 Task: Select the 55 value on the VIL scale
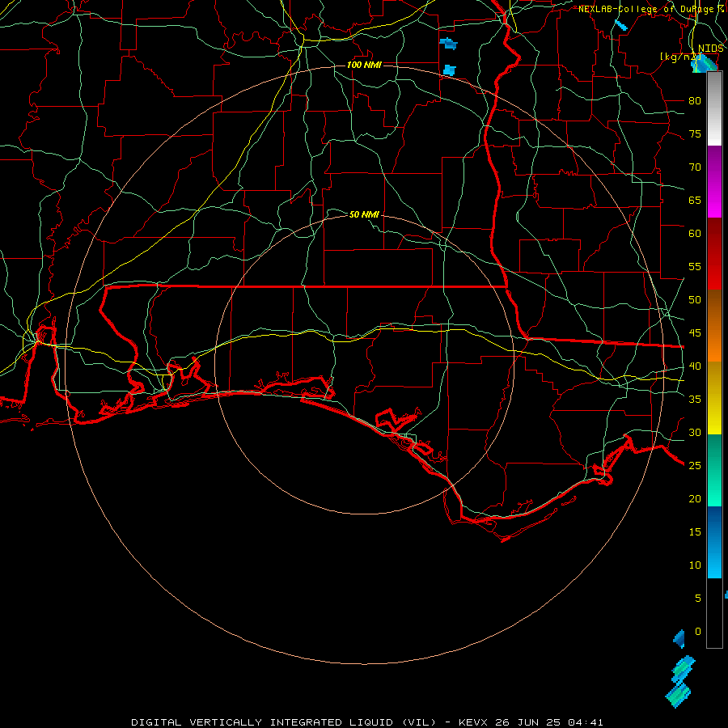(695, 266)
